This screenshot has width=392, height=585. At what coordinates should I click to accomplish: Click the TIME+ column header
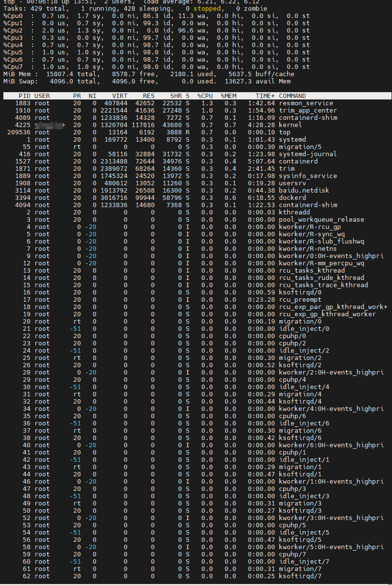point(265,96)
